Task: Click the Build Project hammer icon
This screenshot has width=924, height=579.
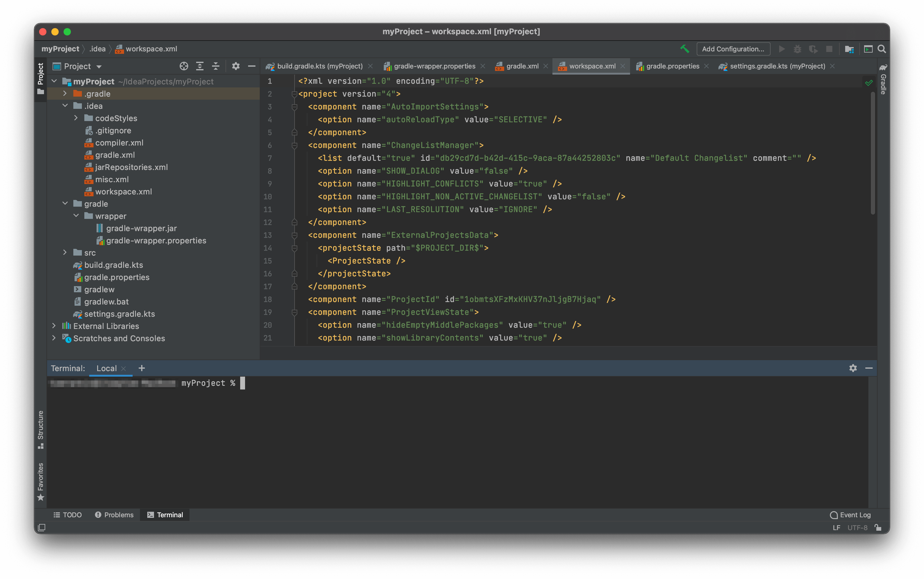Action: pyautogui.click(x=684, y=49)
